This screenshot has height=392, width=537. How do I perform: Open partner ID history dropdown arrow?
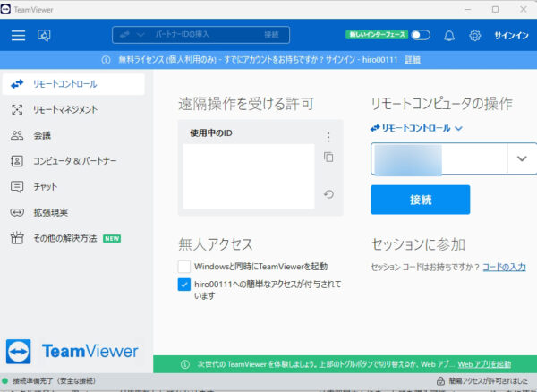point(522,158)
